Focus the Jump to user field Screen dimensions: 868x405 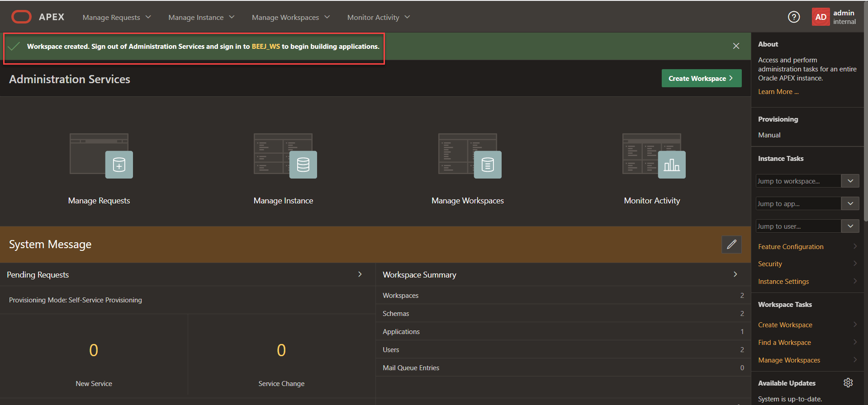(x=798, y=226)
